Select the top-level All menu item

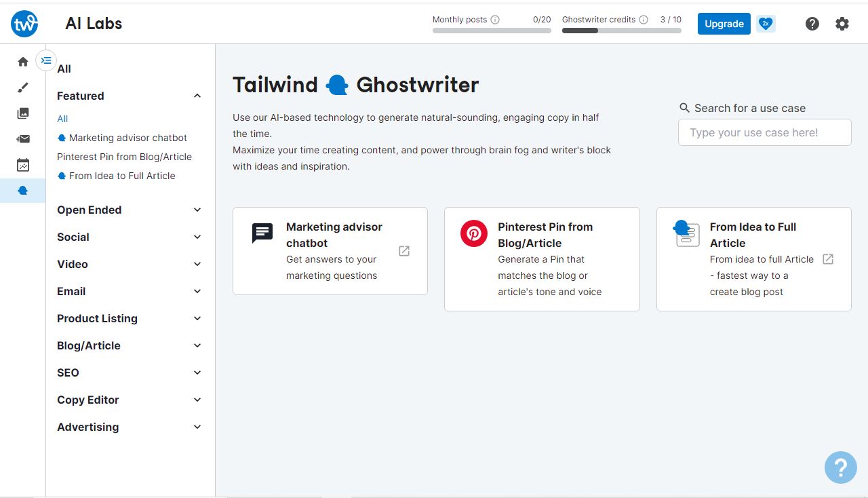click(64, 69)
